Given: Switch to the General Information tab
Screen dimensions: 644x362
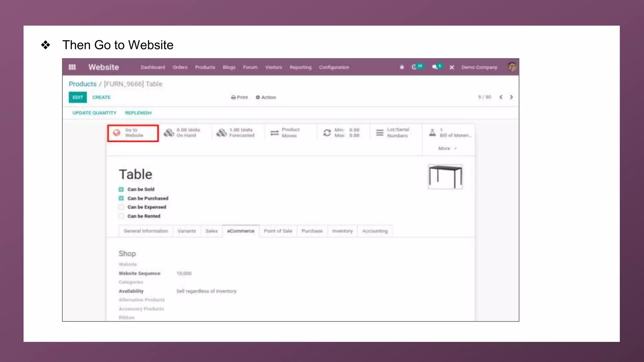Looking at the screenshot, I should click(146, 231).
